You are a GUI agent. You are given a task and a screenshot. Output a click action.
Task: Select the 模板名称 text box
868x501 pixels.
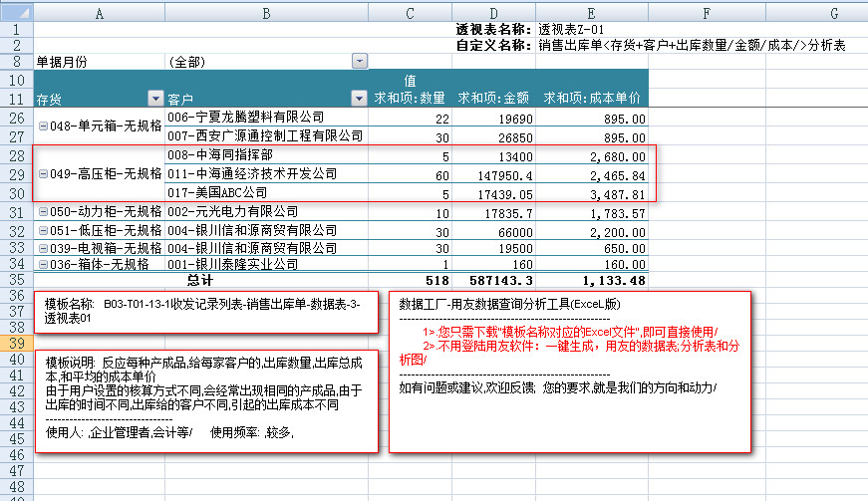206,312
